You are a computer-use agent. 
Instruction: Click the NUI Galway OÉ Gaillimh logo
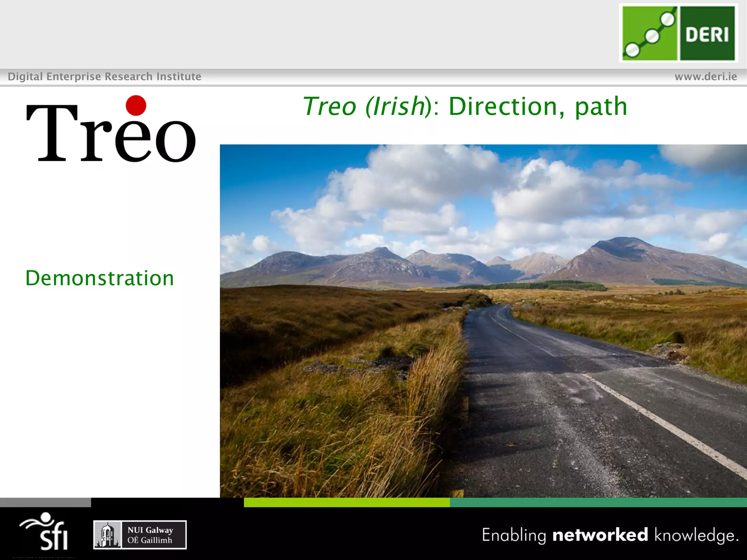pos(140,535)
